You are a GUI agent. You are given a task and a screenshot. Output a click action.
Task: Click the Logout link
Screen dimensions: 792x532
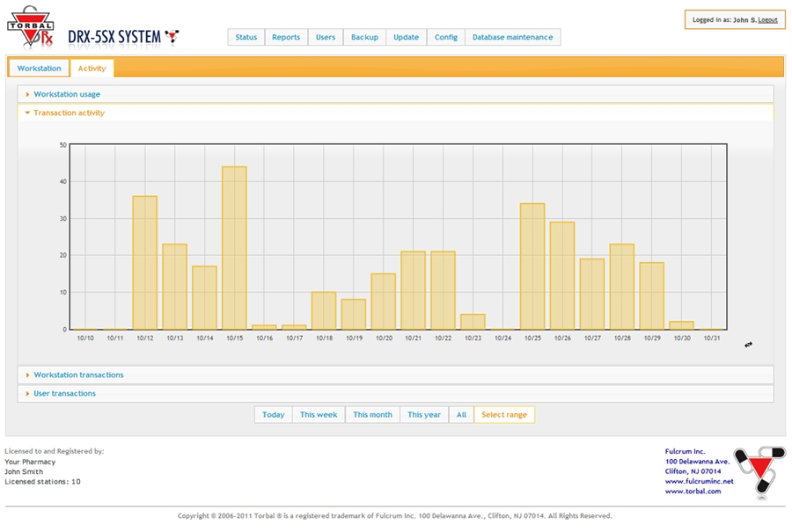[x=767, y=19]
